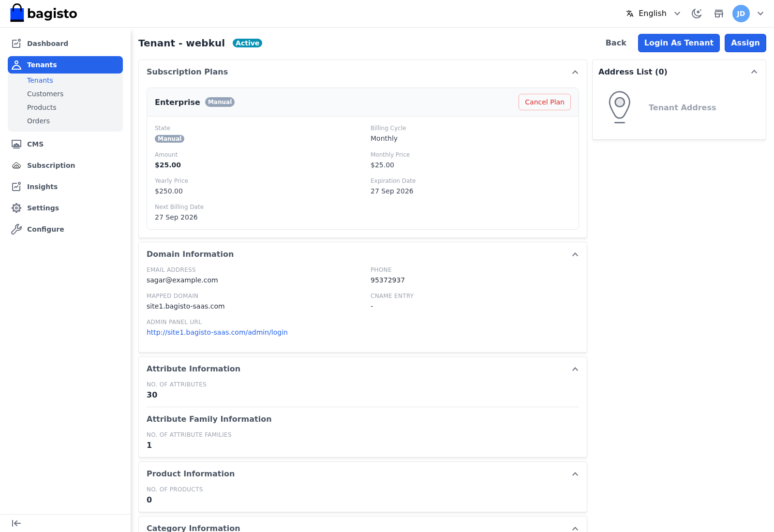Collapse the sidebar with bottom arrow icon
The width and height of the screenshot is (774, 532).
[x=16, y=523]
